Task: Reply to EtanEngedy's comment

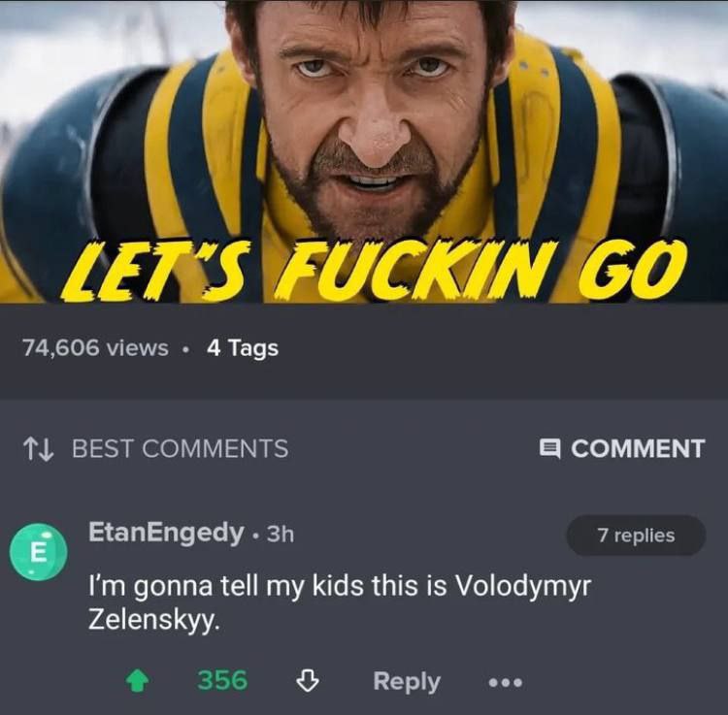Action: tap(407, 682)
